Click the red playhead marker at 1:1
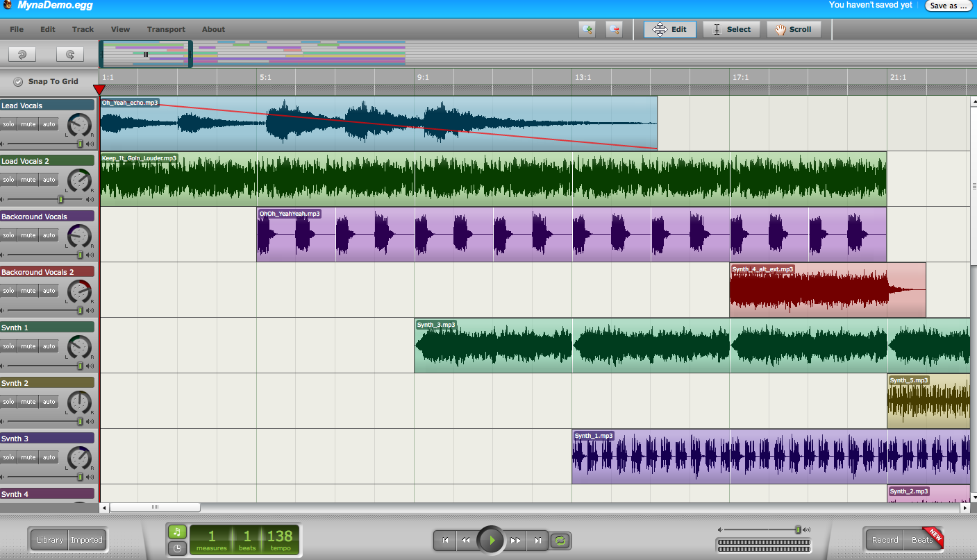The height and width of the screenshot is (560, 977). (99, 90)
